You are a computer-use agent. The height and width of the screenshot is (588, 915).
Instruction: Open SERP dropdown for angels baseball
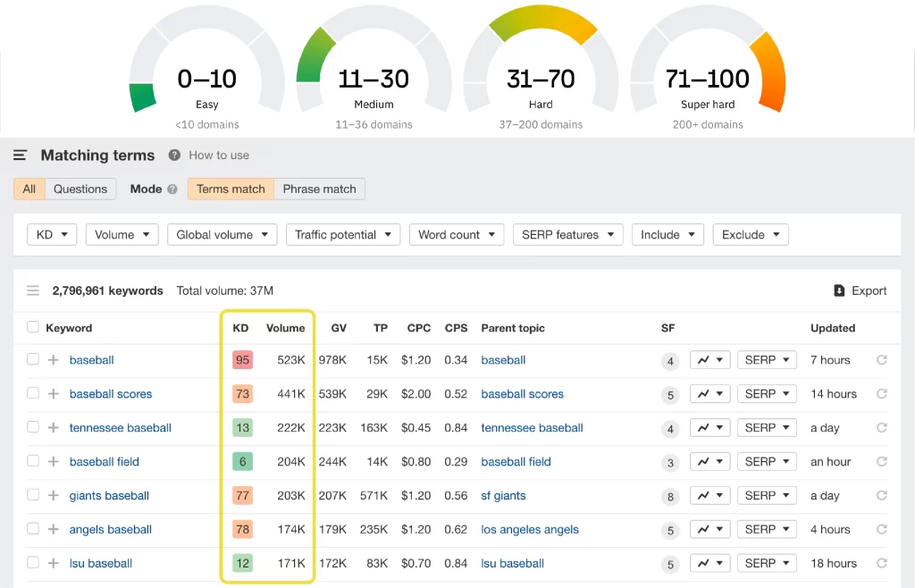pyautogui.click(x=767, y=529)
